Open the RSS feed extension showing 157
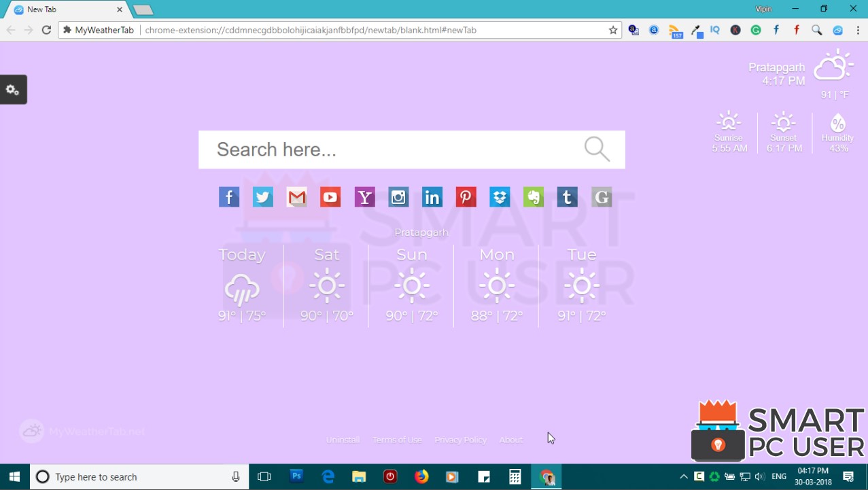The height and width of the screenshot is (490, 868). [x=675, y=30]
